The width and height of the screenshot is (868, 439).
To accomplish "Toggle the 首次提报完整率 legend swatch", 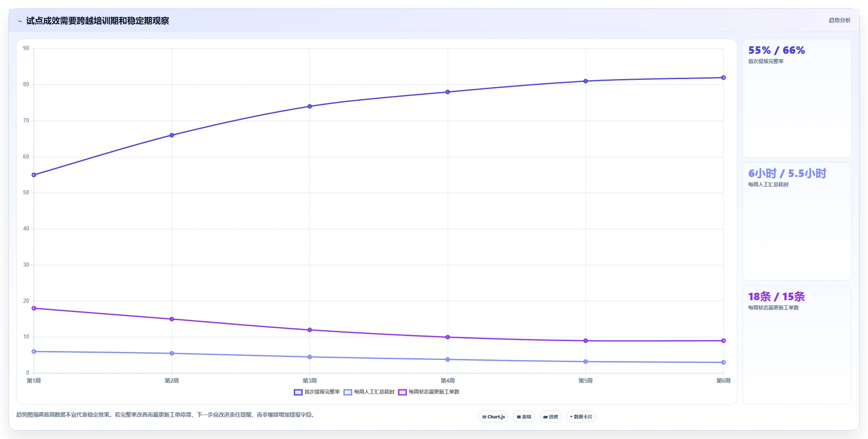I will pos(298,392).
